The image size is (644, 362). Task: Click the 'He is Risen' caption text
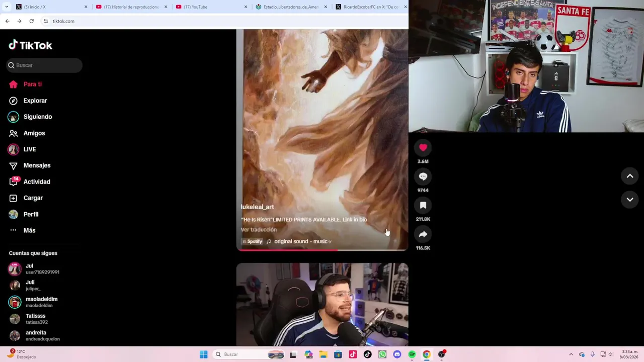(x=303, y=220)
